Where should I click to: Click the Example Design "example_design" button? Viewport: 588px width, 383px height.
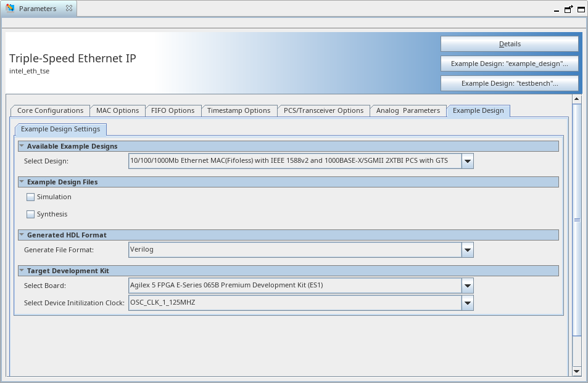coord(510,64)
